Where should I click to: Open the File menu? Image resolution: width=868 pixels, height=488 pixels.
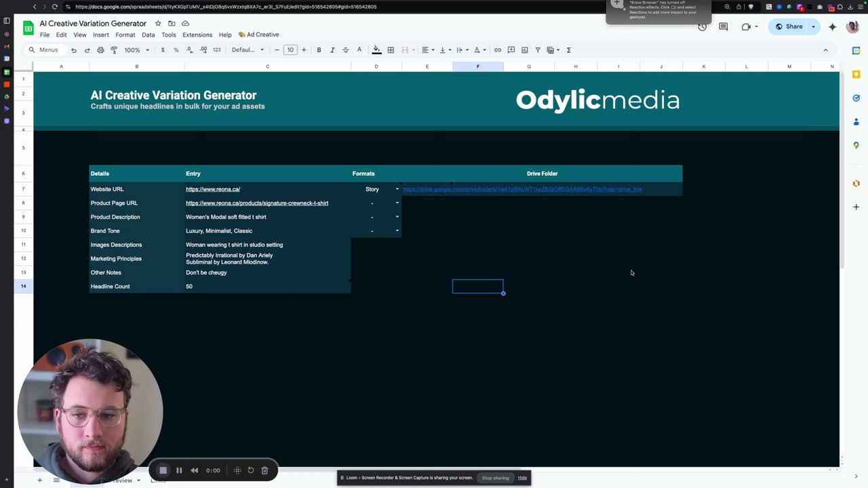click(x=45, y=35)
